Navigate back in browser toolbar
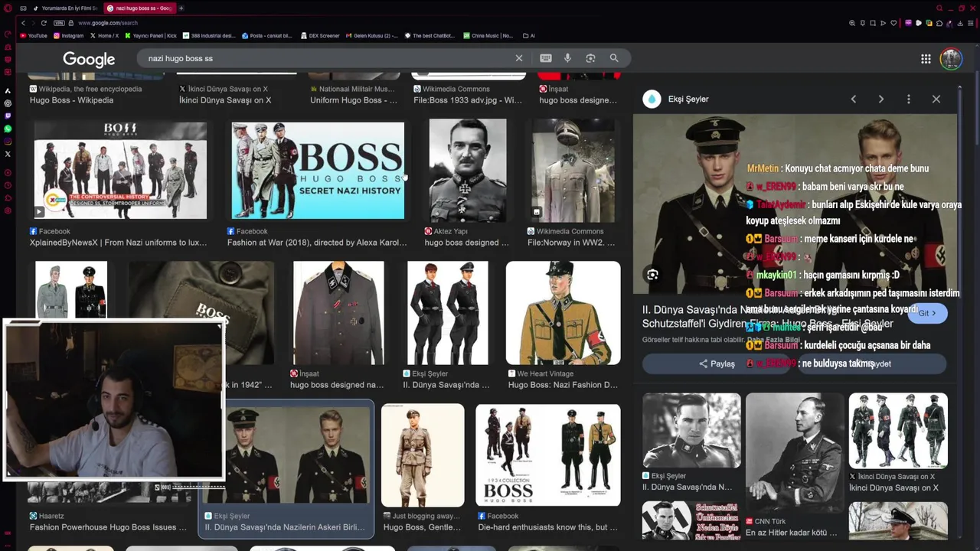Screen dimensions: 980x551 pyautogui.click(x=23, y=23)
